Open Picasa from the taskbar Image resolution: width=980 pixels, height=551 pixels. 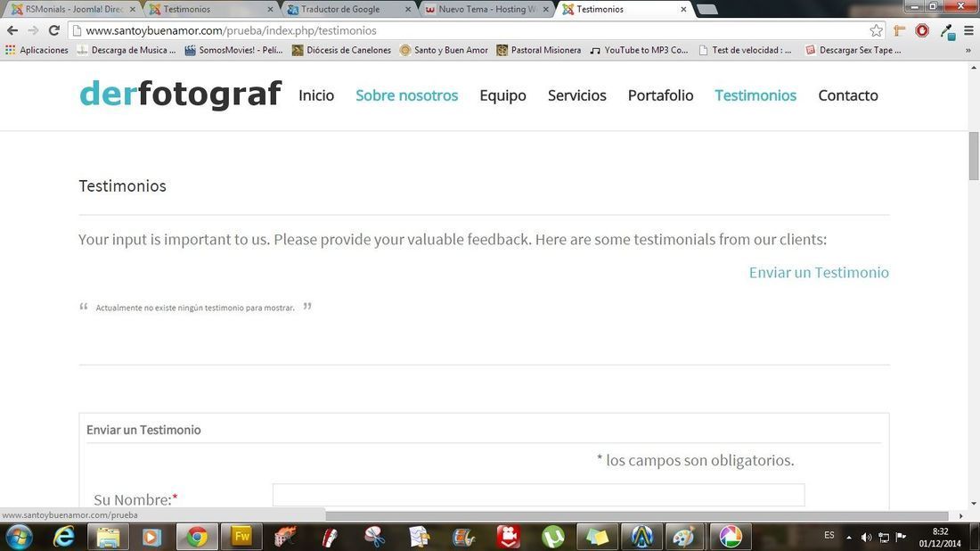[730, 537]
